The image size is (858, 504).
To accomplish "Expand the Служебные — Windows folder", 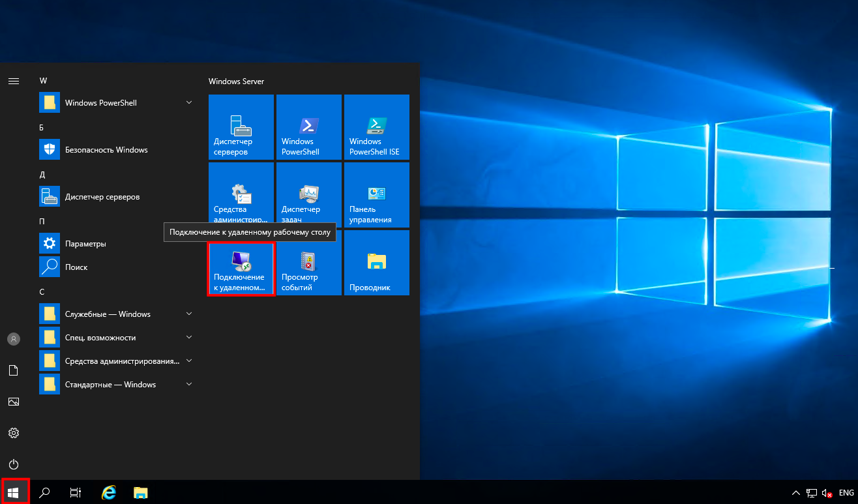I will coord(117,314).
